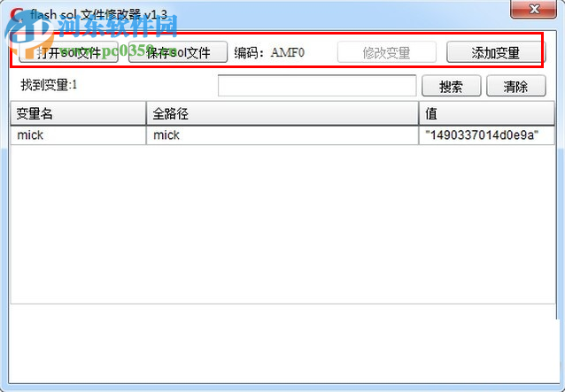Image resolution: width=565 pixels, height=392 pixels.
Task: Click the 找到变量:1 status text
Action: [x=49, y=85]
